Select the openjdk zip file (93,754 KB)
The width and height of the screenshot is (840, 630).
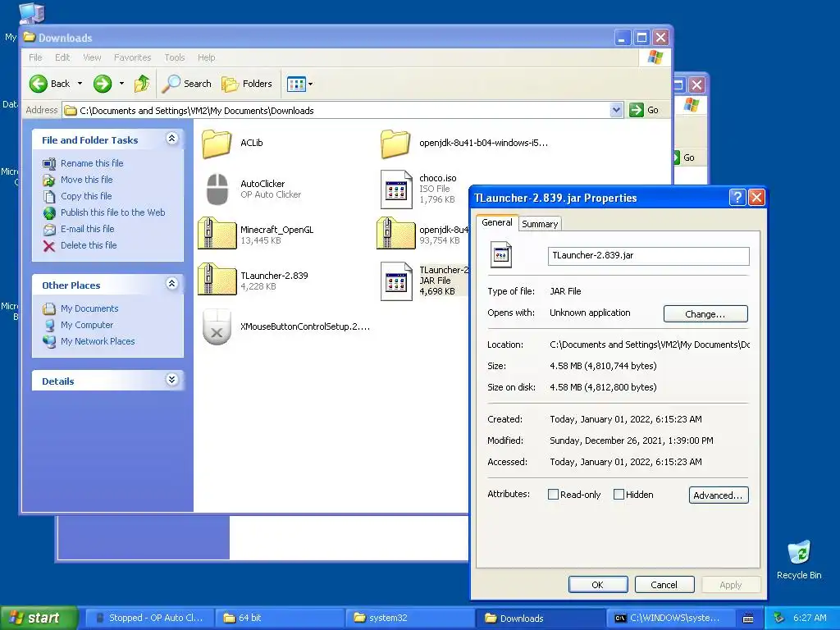tap(396, 234)
